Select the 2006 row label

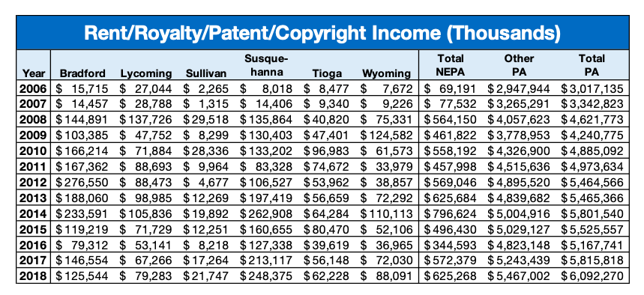pyautogui.click(x=34, y=88)
